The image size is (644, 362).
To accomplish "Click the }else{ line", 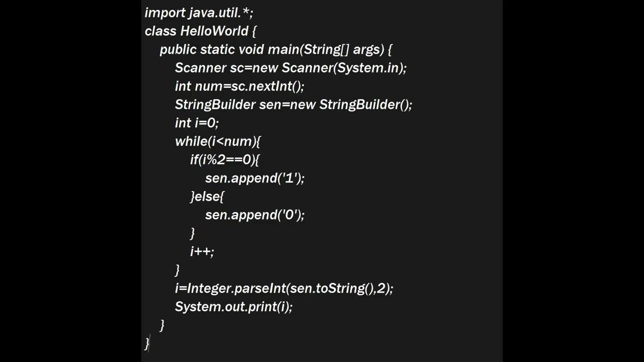I will click(207, 197).
